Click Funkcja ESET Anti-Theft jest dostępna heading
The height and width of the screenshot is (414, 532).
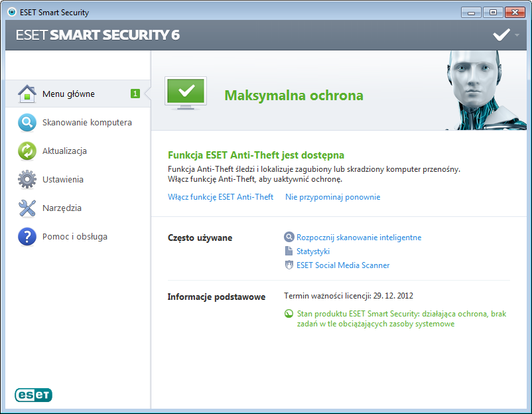tap(256, 155)
